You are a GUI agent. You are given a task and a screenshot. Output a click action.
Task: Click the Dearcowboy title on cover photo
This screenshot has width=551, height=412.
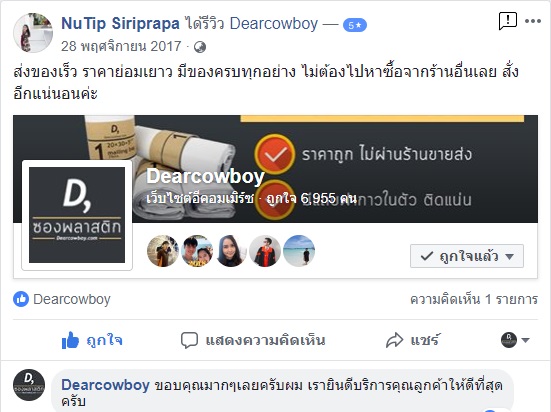click(x=205, y=176)
